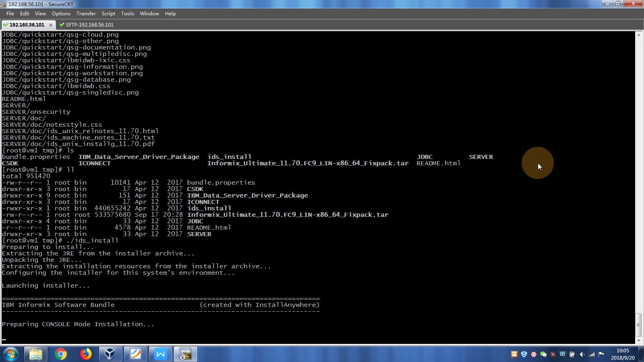Screen dimensions: 644x362
Task: Open the Edit menu
Action: [25, 13]
